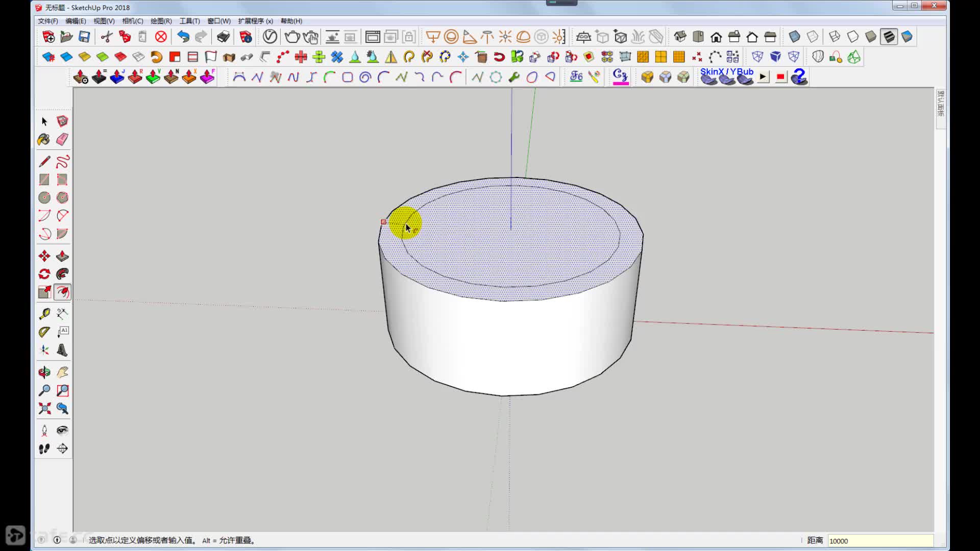The image size is (980, 551).
Task: Click the house front view icon
Action: (x=716, y=37)
